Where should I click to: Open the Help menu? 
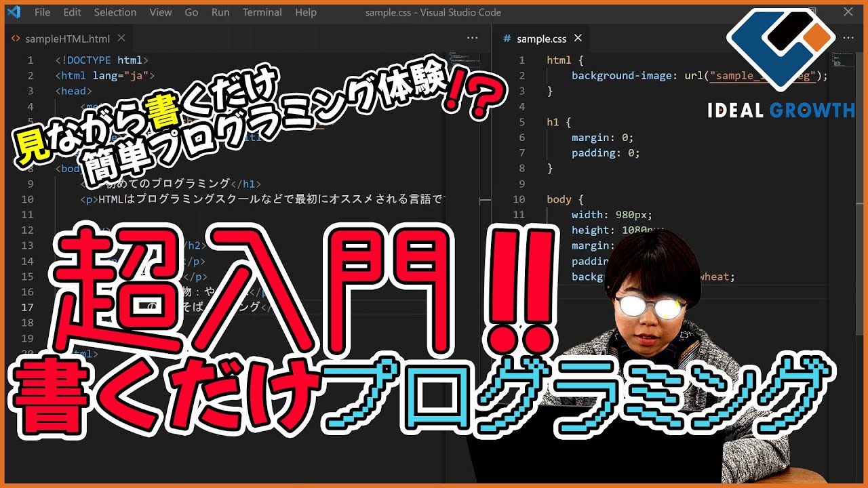[x=306, y=12]
